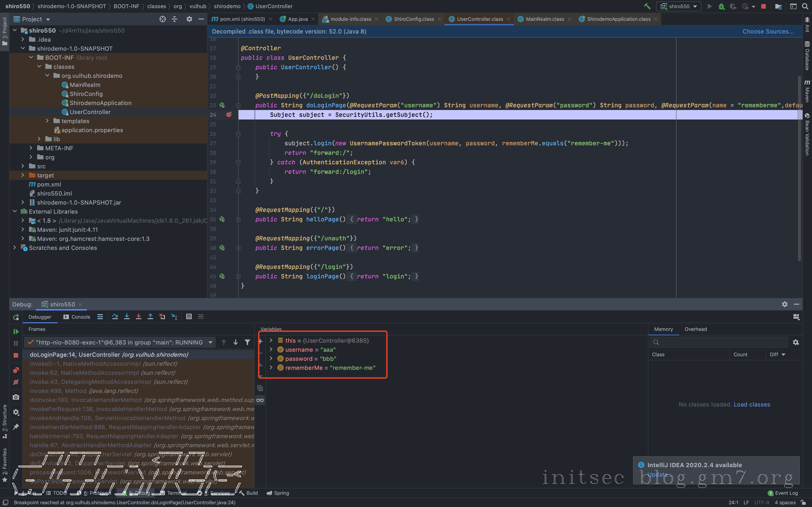Click the Resume Program green icon
The image size is (812, 507).
(x=16, y=331)
